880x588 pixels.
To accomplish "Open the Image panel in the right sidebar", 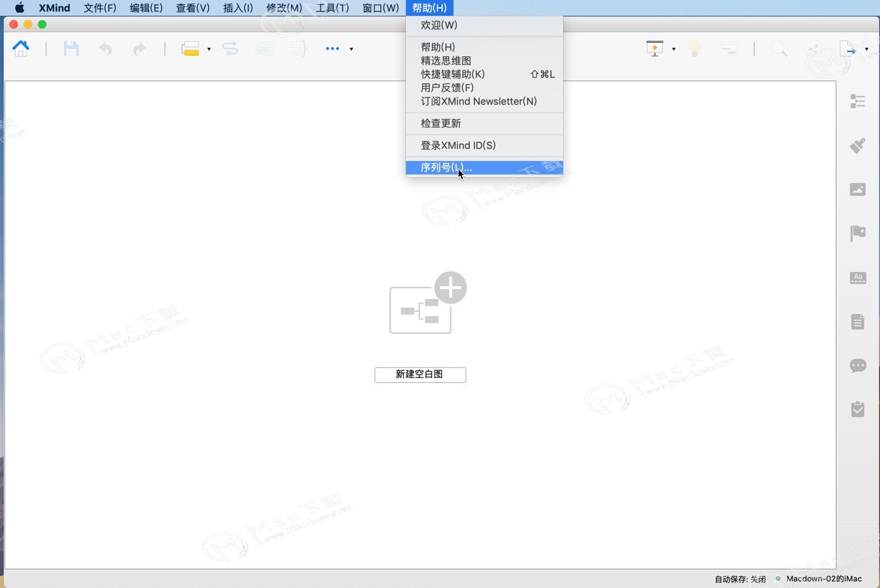I will tap(858, 189).
